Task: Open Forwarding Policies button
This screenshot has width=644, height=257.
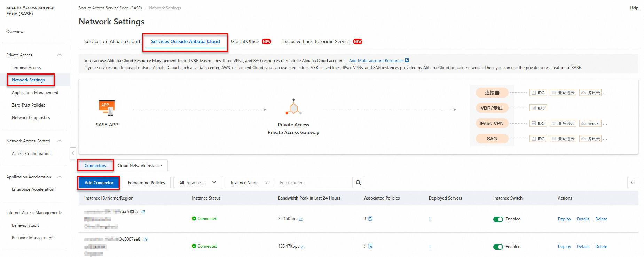Action: (x=146, y=182)
